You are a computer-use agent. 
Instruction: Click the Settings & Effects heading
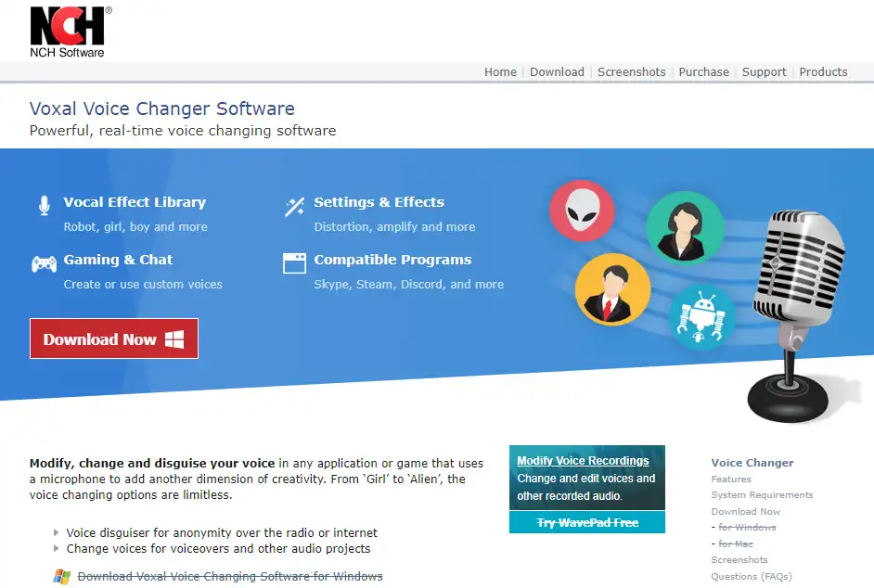(x=379, y=202)
